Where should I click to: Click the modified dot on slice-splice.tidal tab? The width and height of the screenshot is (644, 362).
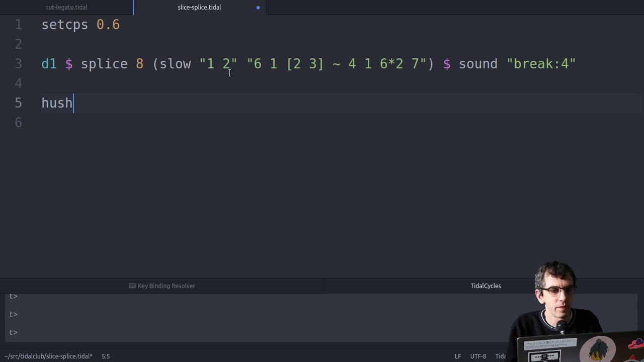pos(258,8)
